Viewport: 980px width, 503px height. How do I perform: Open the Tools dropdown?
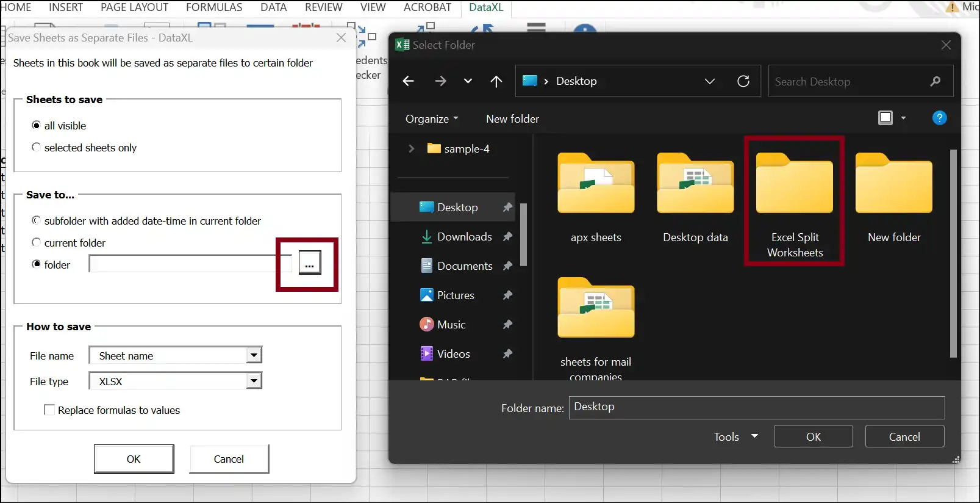coord(735,436)
